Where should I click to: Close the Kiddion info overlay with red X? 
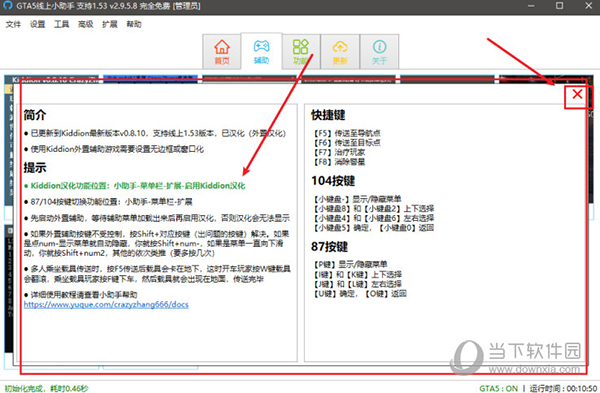pyautogui.click(x=577, y=94)
